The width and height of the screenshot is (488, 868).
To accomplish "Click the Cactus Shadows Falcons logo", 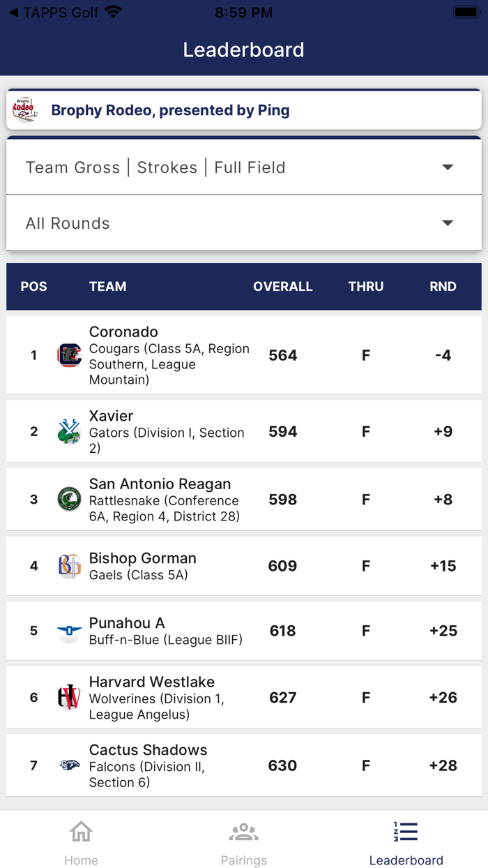I will click(69, 765).
